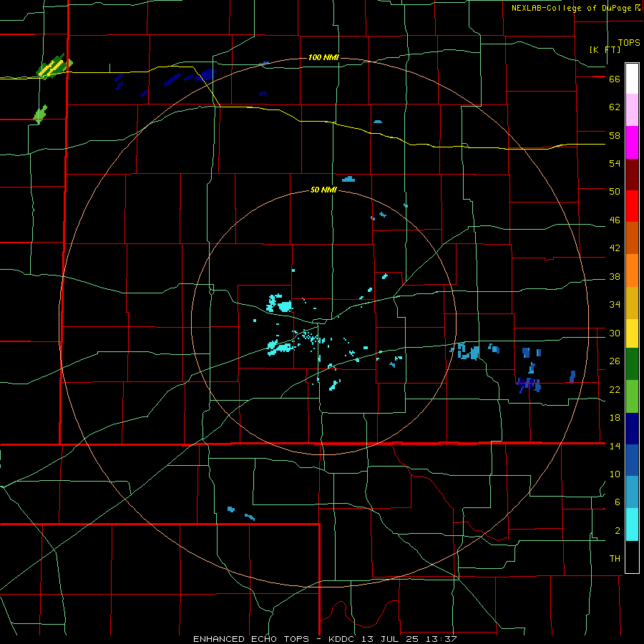Click the legend value 18
This screenshot has height=644, width=644.
(615, 418)
